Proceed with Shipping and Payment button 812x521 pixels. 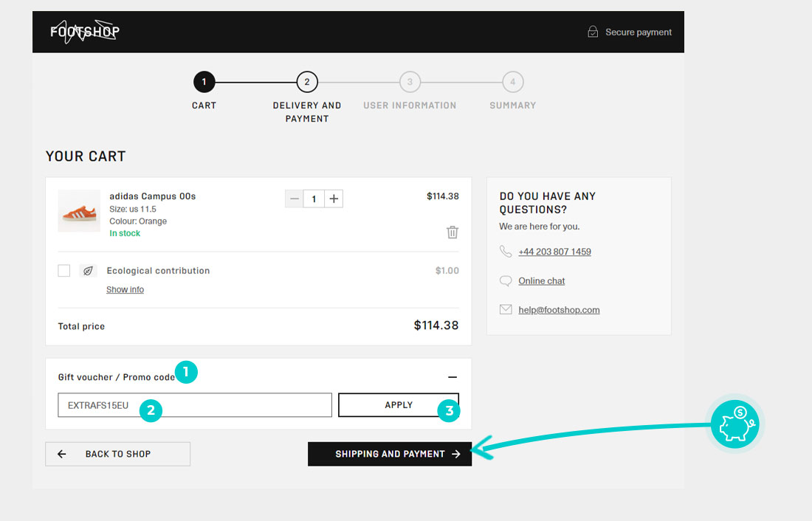coord(389,454)
